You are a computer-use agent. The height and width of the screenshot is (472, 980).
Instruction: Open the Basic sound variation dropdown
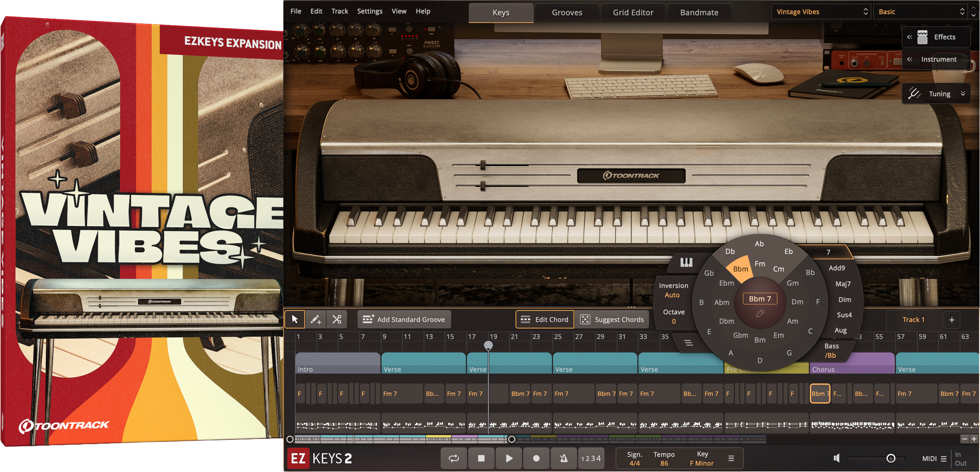click(x=921, y=12)
